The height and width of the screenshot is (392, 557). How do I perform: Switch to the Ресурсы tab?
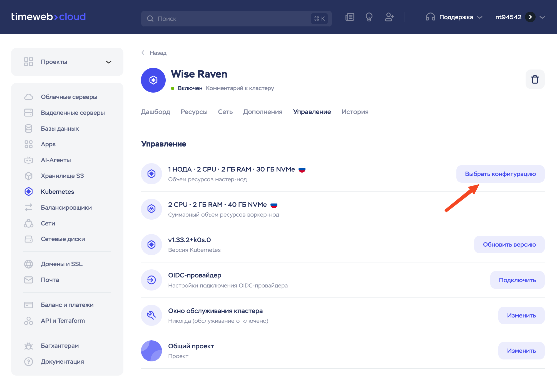194,112
